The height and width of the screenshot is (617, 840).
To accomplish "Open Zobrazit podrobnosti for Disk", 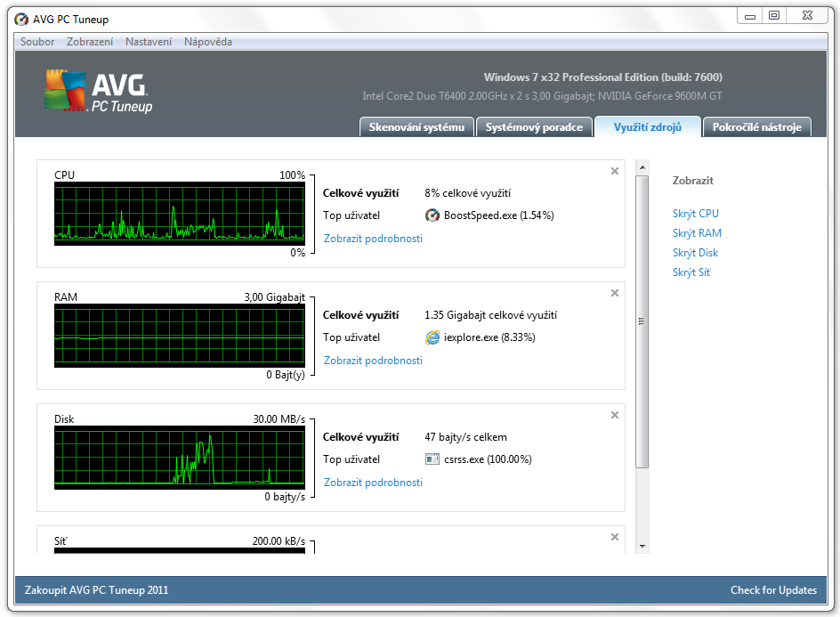I will 373,483.
